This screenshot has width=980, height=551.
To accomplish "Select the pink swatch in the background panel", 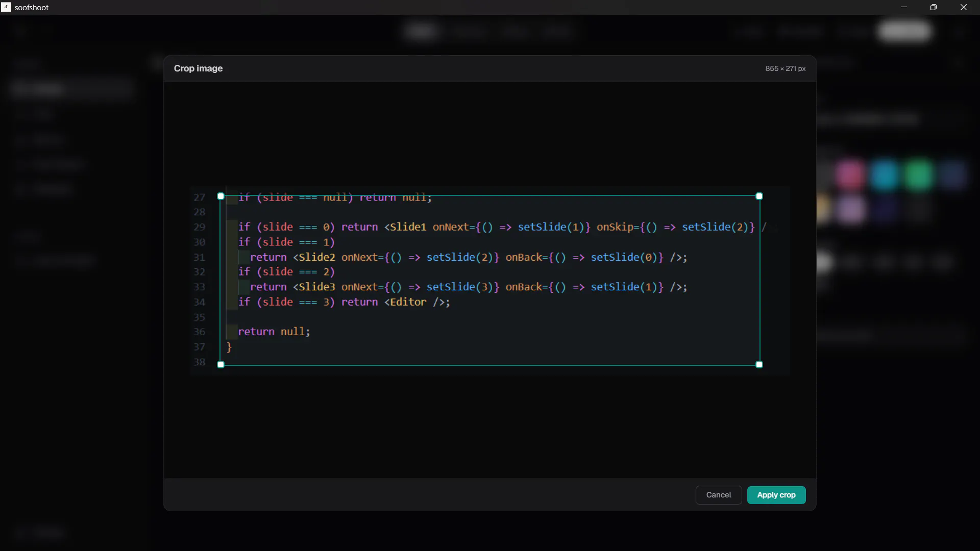I will coord(850,175).
